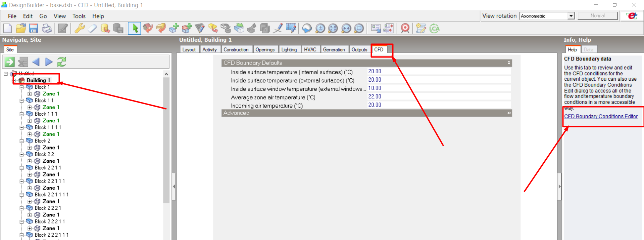
Task: Click the yellow wrench settings icon
Action: tap(80, 29)
